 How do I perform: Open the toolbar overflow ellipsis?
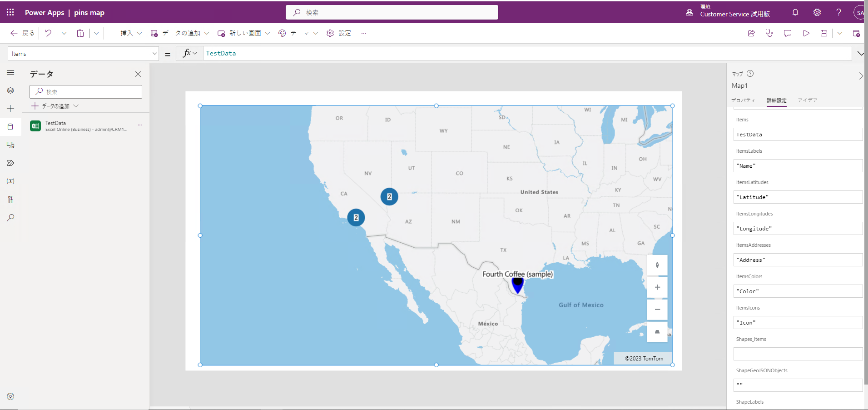(x=364, y=33)
